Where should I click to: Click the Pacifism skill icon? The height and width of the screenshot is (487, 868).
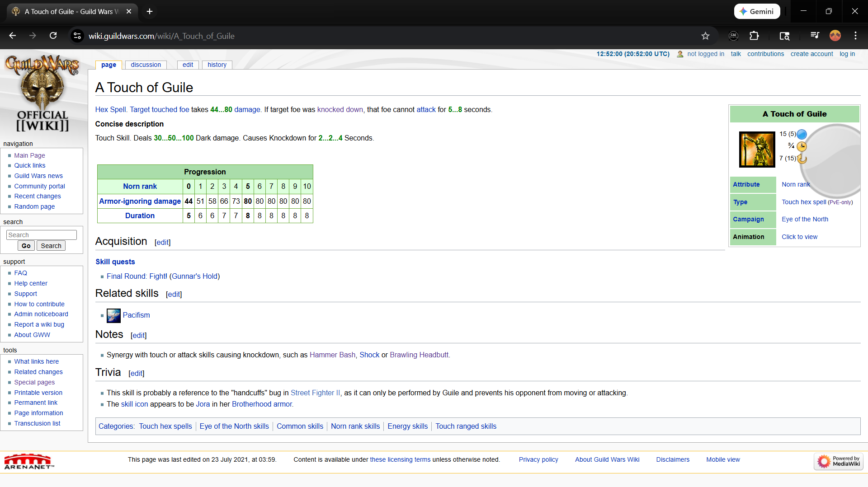point(113,315)
